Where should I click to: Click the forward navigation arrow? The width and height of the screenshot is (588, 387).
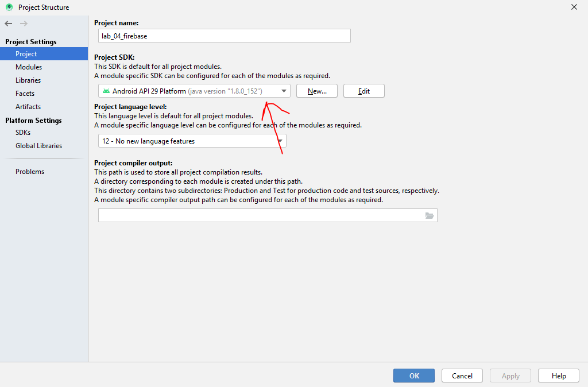tap(24, 24)
